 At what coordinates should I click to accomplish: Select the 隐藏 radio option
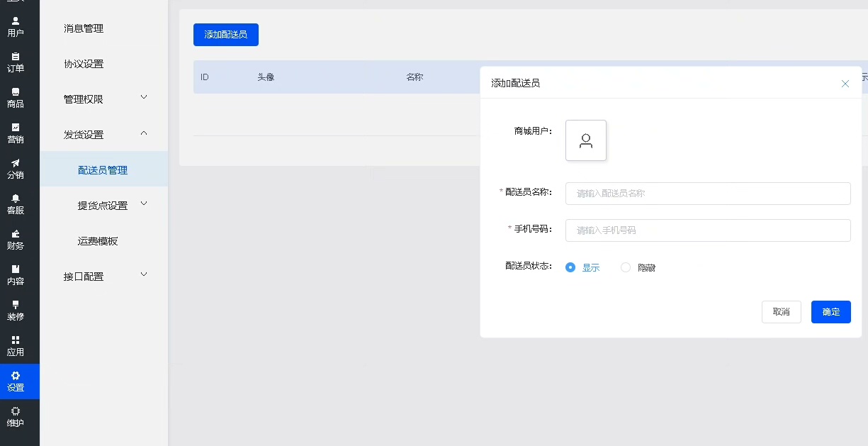(x=626, y=267)
